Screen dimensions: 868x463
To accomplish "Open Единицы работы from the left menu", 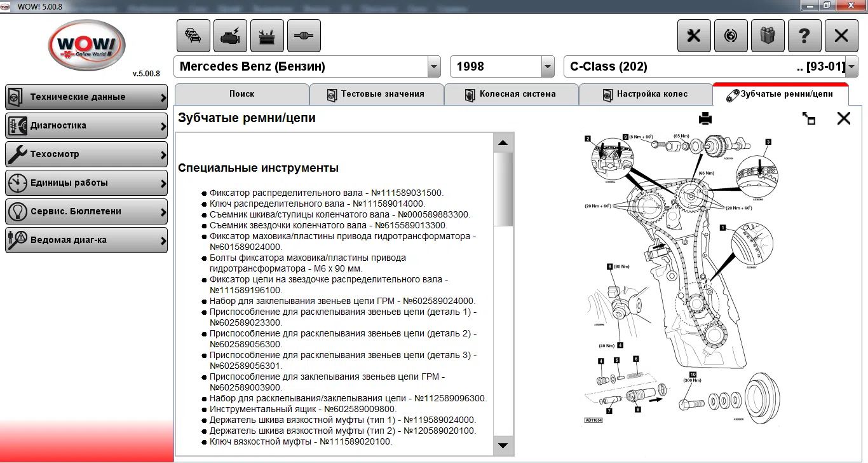I will (86, 183).
